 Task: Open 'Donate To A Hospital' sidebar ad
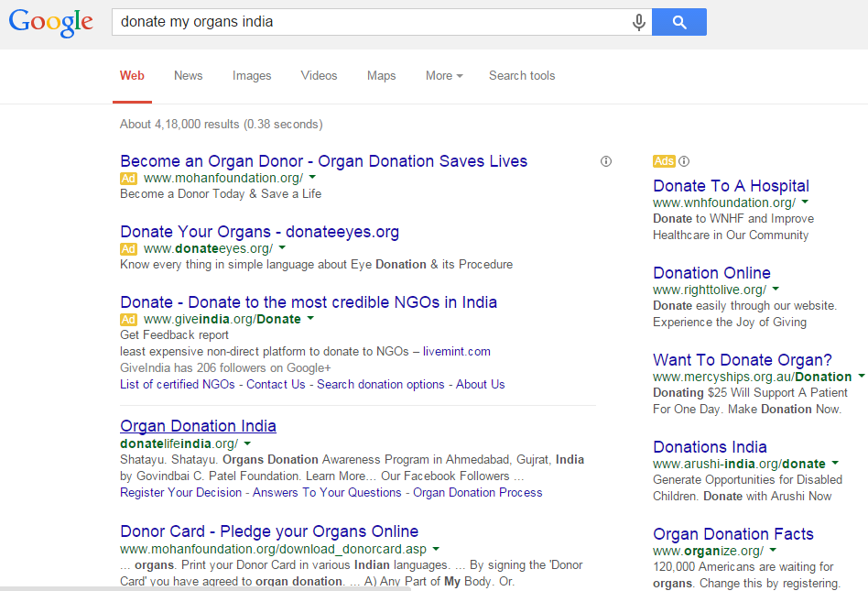pyautogui.click(x=732, y=186)
